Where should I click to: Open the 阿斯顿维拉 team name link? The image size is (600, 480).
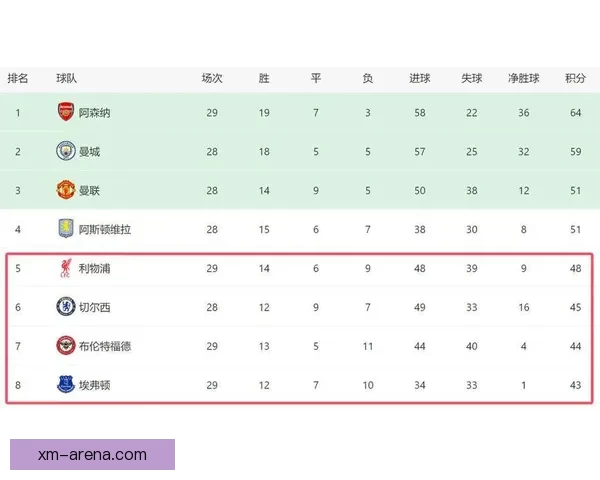pos(105,229)
